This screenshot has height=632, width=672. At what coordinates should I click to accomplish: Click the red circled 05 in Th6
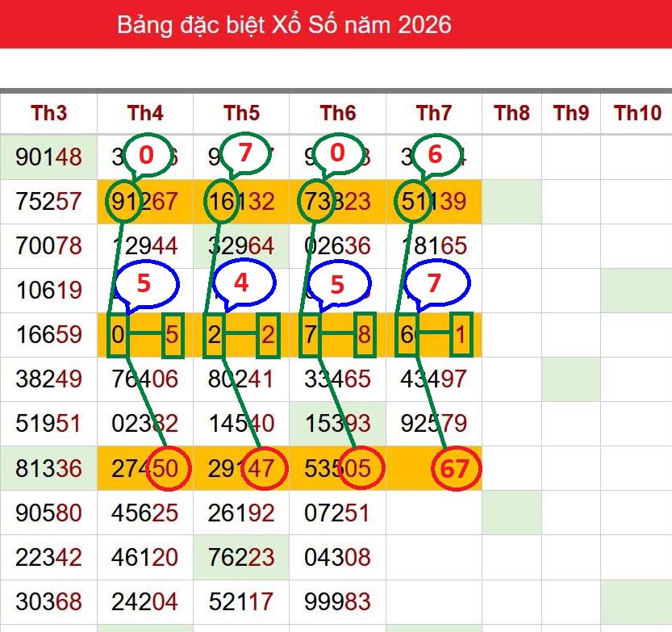click(360, 468)
